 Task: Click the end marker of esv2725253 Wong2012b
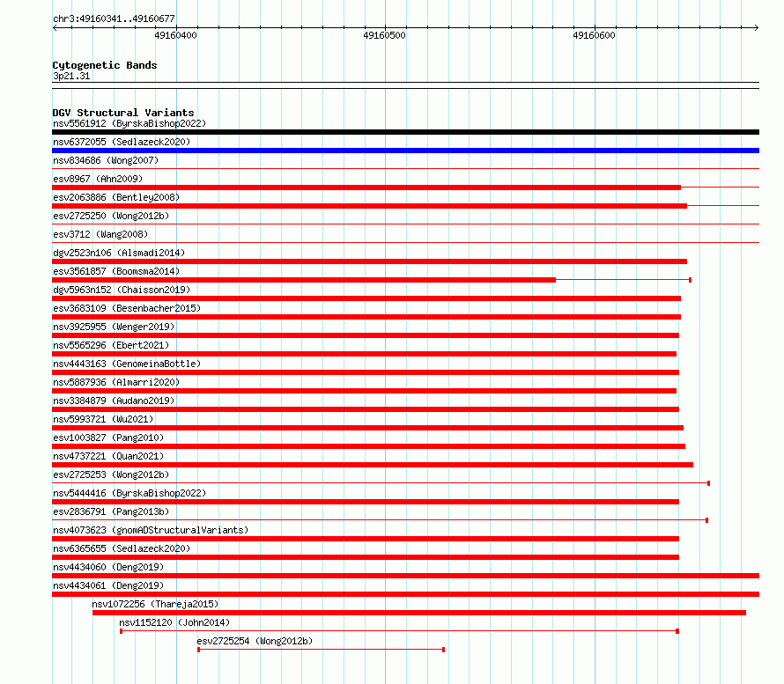(708, 483)
